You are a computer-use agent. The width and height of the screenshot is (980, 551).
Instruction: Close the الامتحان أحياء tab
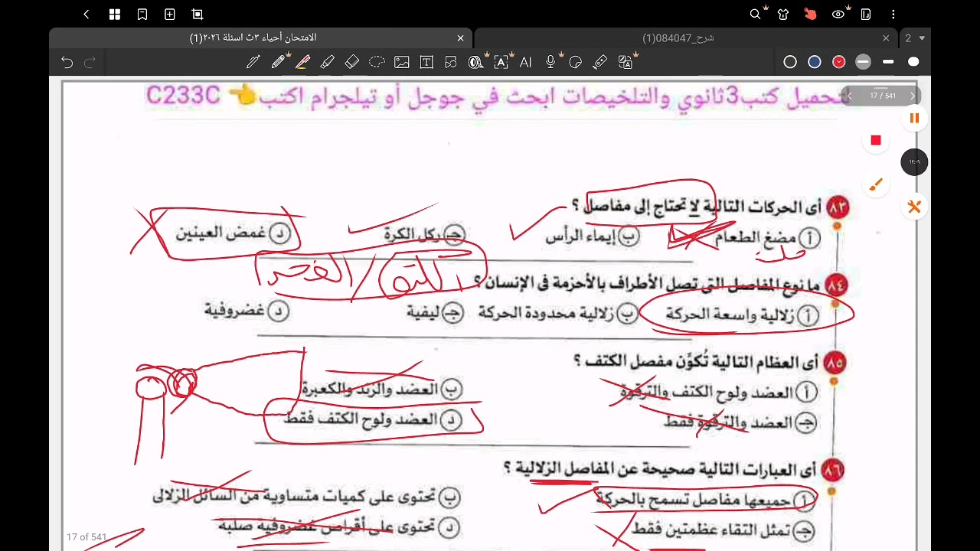[x=460, y=37]
